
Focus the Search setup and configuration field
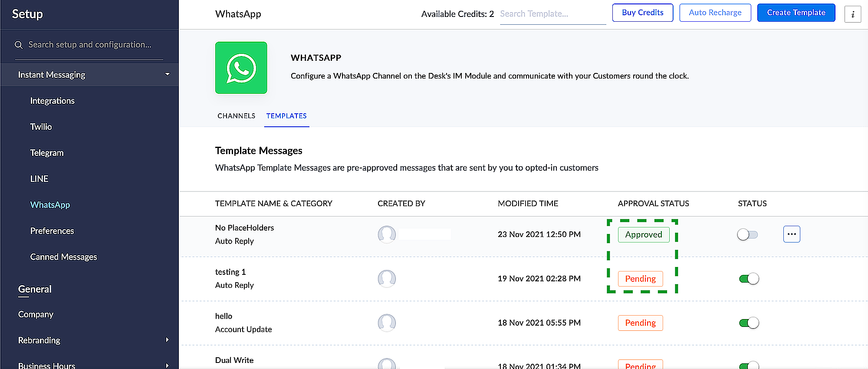pyautogui.click(x=89, y=45)
